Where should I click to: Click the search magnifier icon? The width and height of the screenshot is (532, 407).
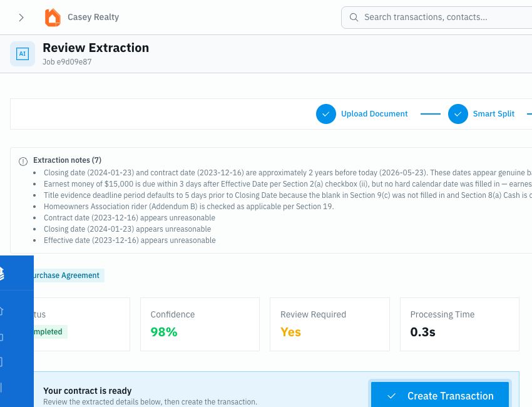click(x=354, y=18)
